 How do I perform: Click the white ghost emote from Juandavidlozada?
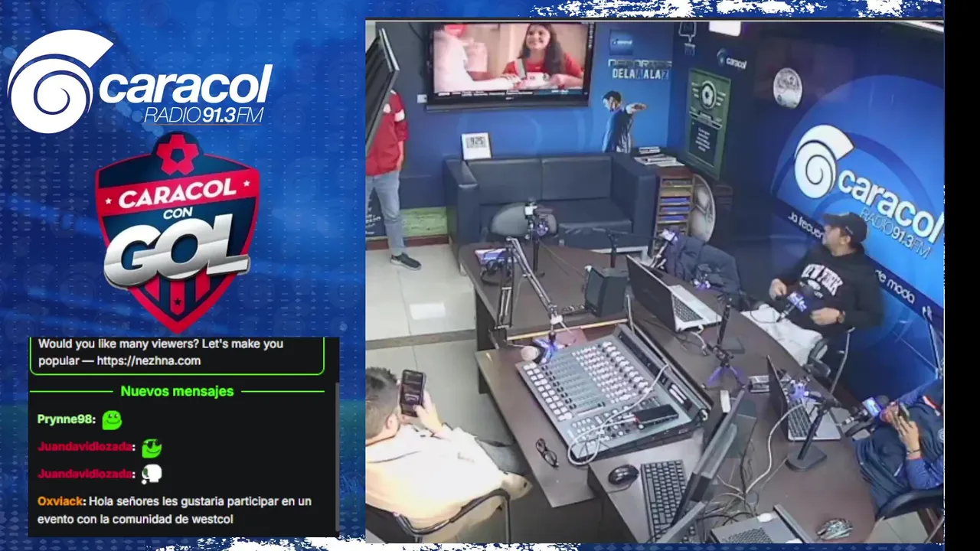tap(152, 474)
